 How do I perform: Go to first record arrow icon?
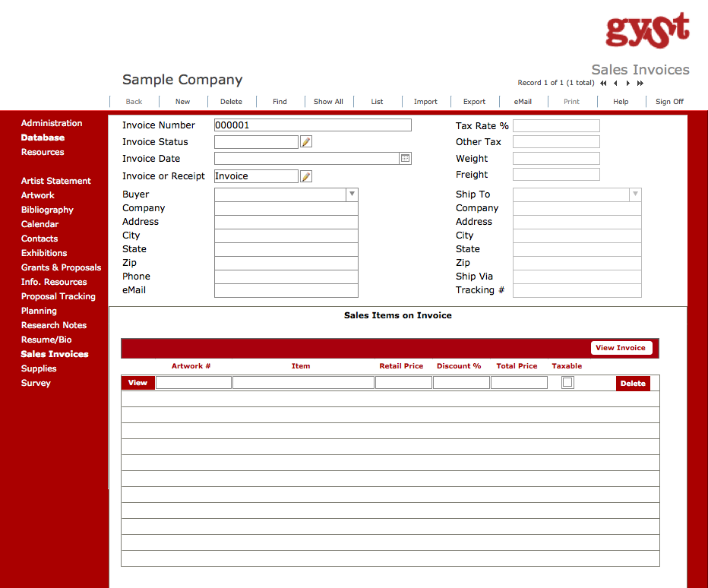[x=603, y=83]
